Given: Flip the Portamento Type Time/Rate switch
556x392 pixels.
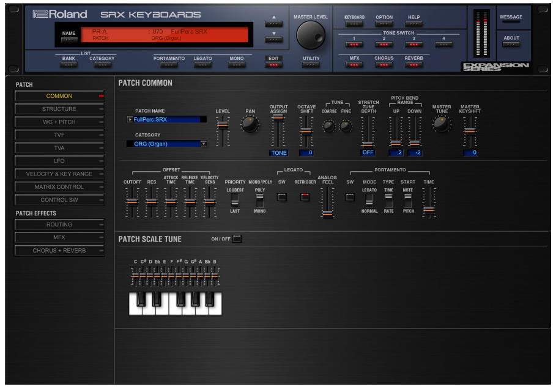Looking at the screenshot, I should tap(388, 201).
